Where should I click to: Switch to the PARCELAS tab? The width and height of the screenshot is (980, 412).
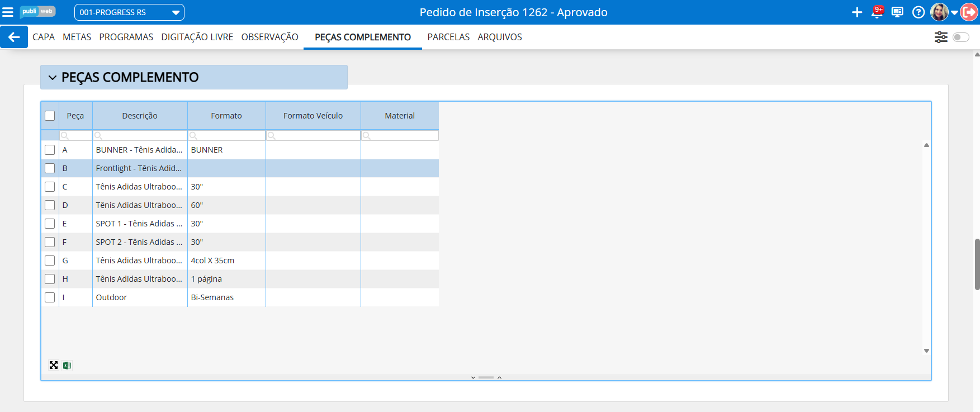448,37
